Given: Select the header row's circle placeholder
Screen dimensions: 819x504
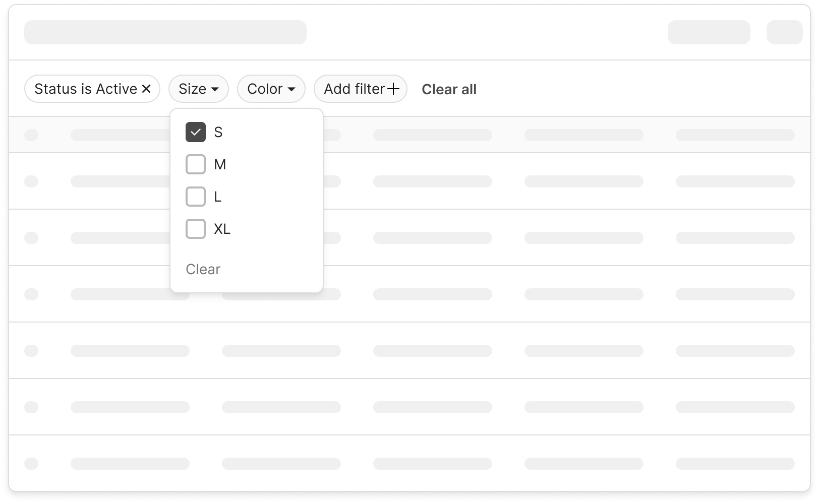Looking at the screenshot, I should pos(31,135).
